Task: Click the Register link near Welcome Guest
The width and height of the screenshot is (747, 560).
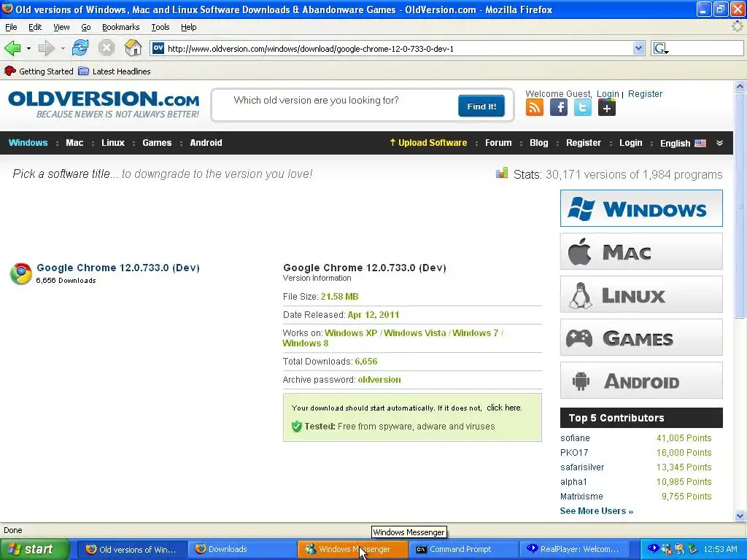Action: coord(645,94)
